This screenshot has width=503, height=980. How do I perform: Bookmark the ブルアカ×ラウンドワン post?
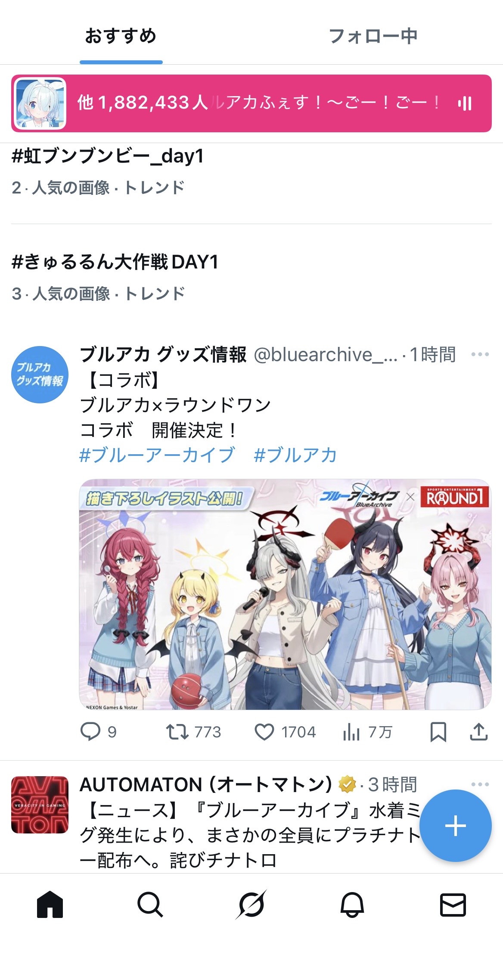point(438,732)
